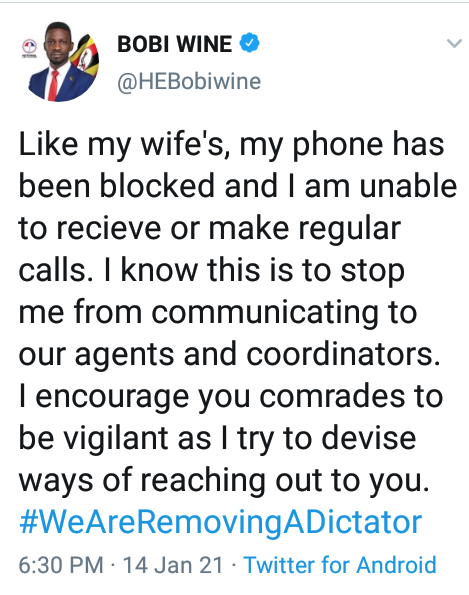
Task: Click the BOBI WINE display name
Action: [x=175, y=44]
